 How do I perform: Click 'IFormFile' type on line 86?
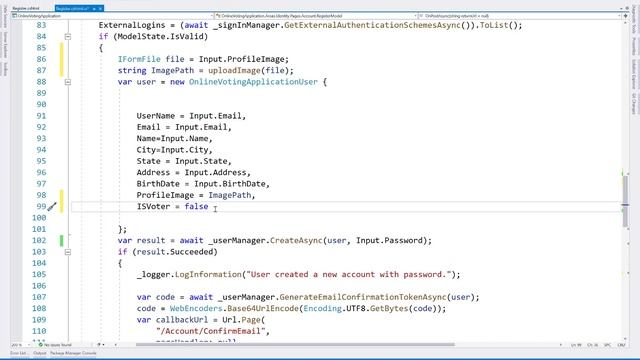[x=139, y=59]
